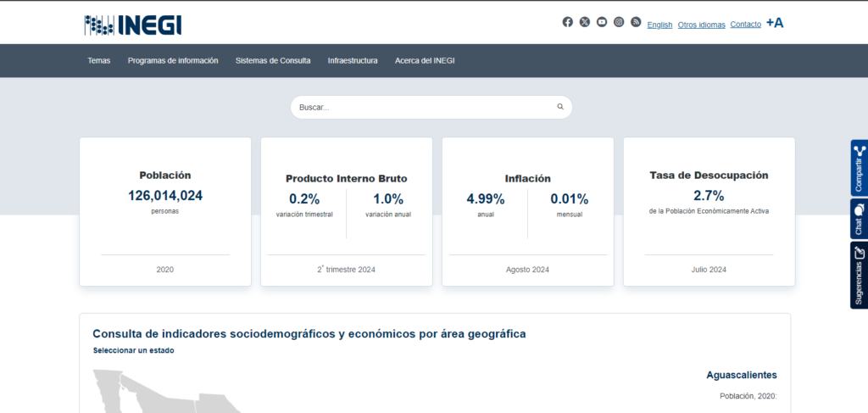This screenshot has height=413, width=868.
Task: Open the X (Twitter) social icon
Action: (x=585, y=22)
